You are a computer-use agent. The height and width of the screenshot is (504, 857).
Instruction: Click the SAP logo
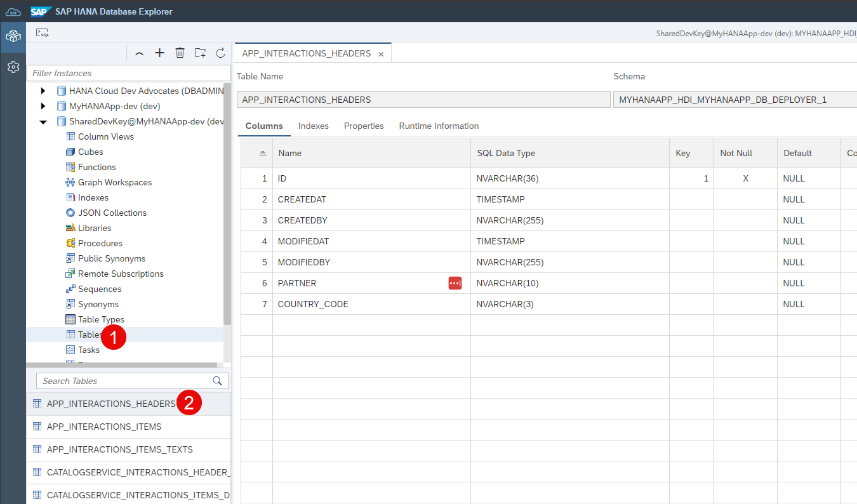click(x=41, y=11)
